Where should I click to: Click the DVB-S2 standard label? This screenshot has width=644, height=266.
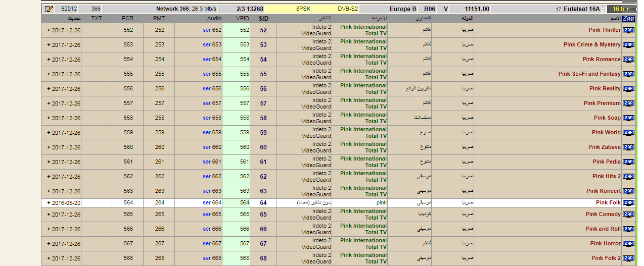click(x=348, y=9)
